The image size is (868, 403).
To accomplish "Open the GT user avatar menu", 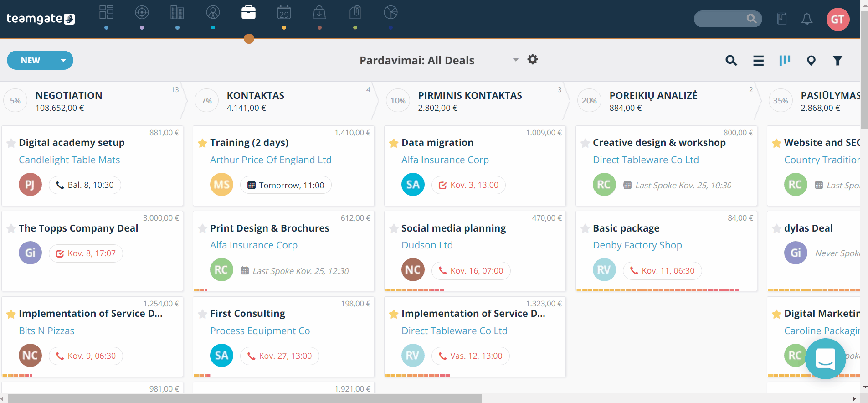I will [838, 19].
